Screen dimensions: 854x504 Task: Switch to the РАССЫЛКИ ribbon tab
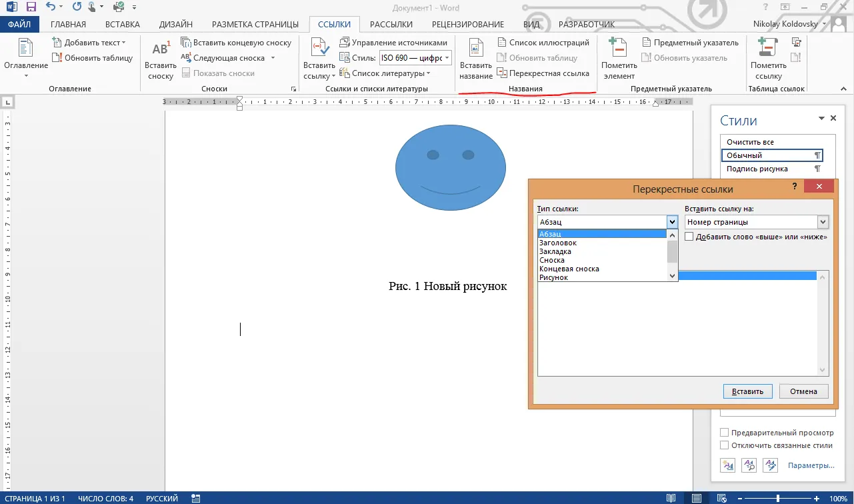391,25
